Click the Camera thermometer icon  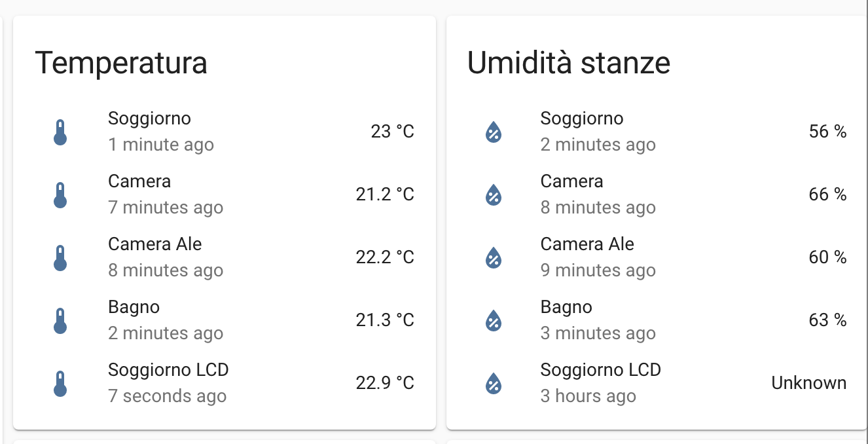click(x=60, y=193)
